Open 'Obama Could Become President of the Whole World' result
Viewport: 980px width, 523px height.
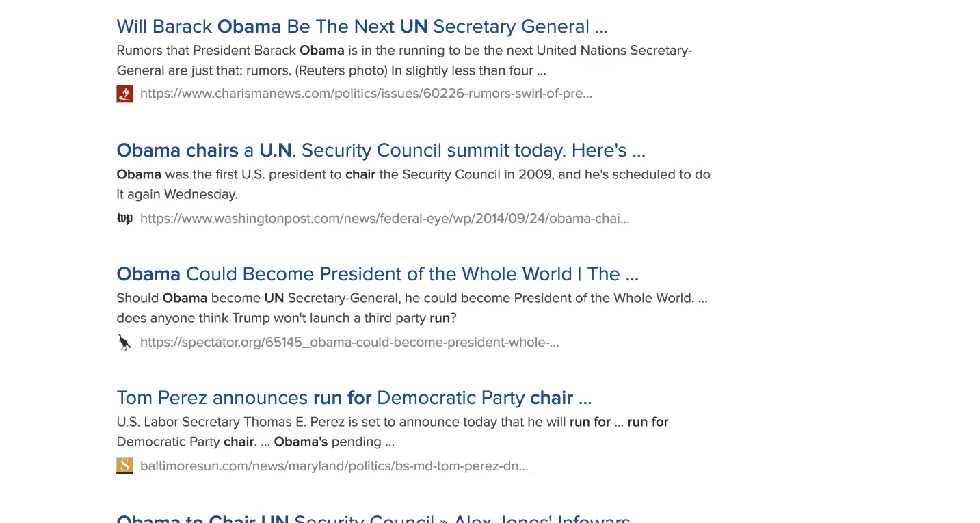tap(377, 274)
